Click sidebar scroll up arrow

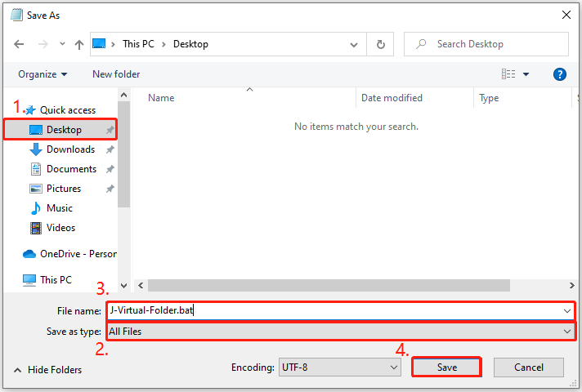pos(124,95)
